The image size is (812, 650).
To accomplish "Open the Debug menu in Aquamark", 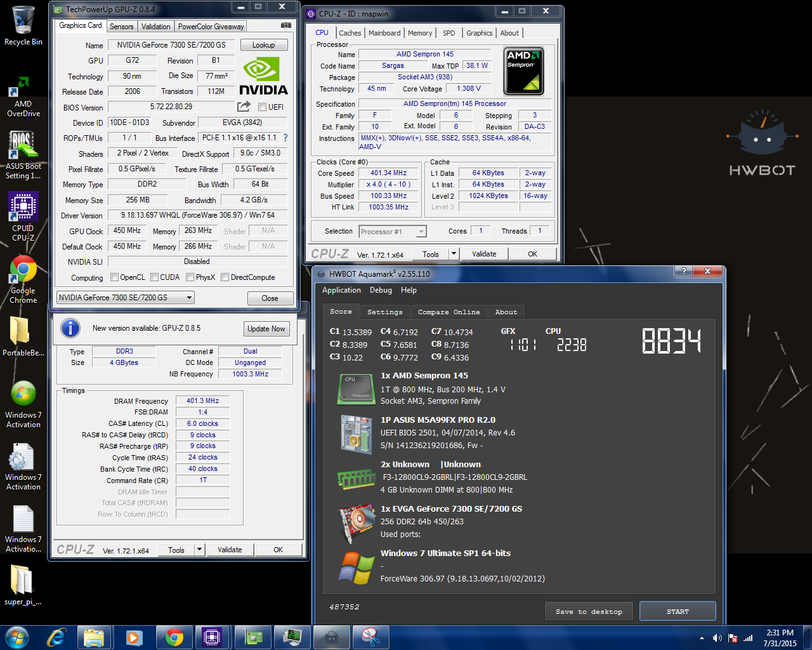I will pos(381,290).
